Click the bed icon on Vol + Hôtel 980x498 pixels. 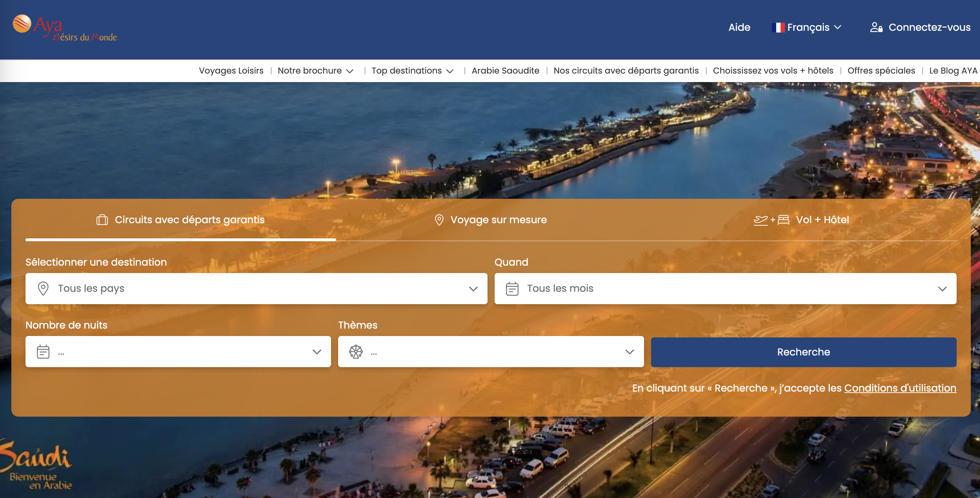coord(783,220)
